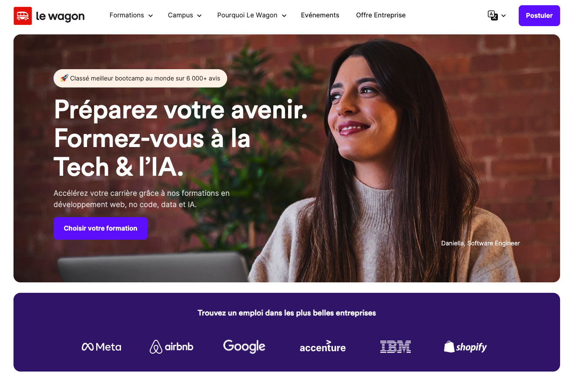
Task: Click the IBM logo
Action: (x=395, y=347)
